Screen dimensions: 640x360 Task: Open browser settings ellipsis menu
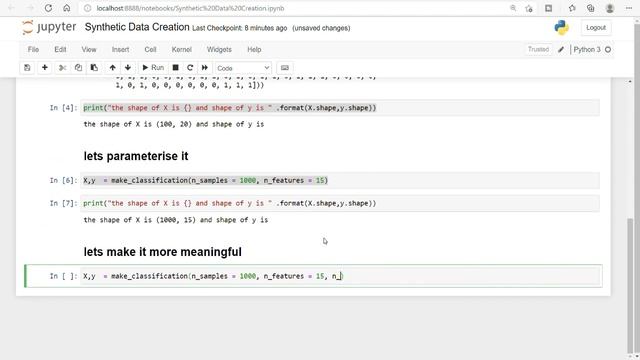[x=629, y=8]
